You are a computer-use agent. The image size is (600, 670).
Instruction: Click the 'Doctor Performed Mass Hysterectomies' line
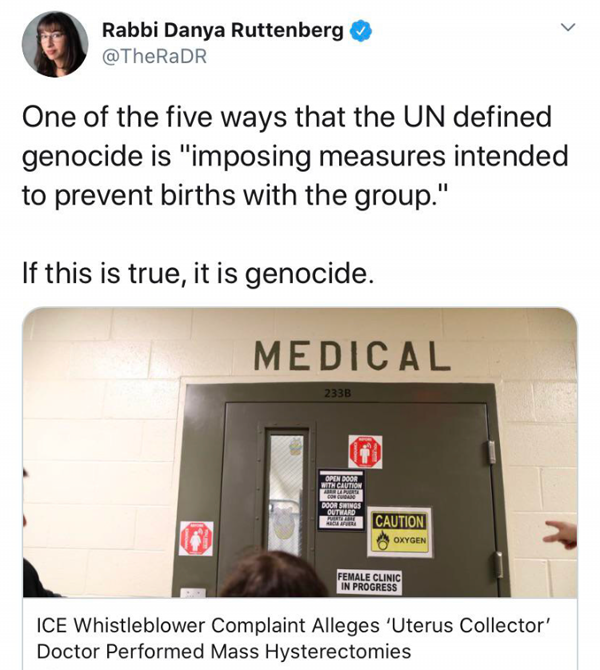click(x=224, y=652)
